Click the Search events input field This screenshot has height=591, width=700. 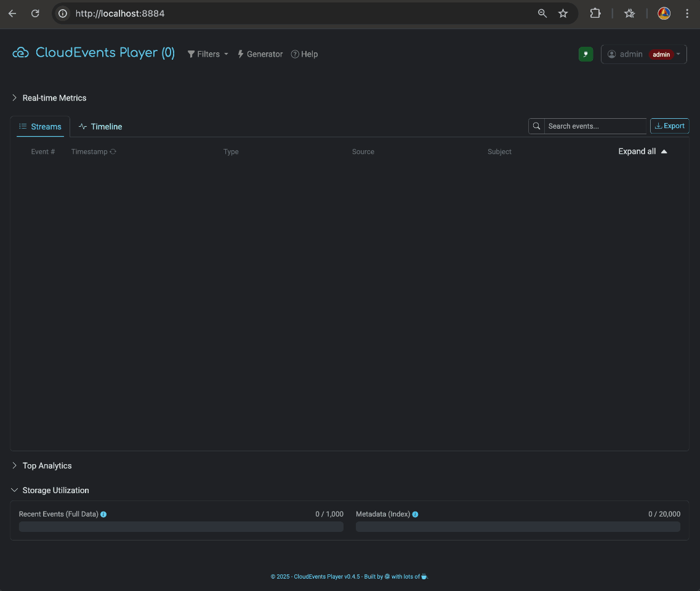594,126
